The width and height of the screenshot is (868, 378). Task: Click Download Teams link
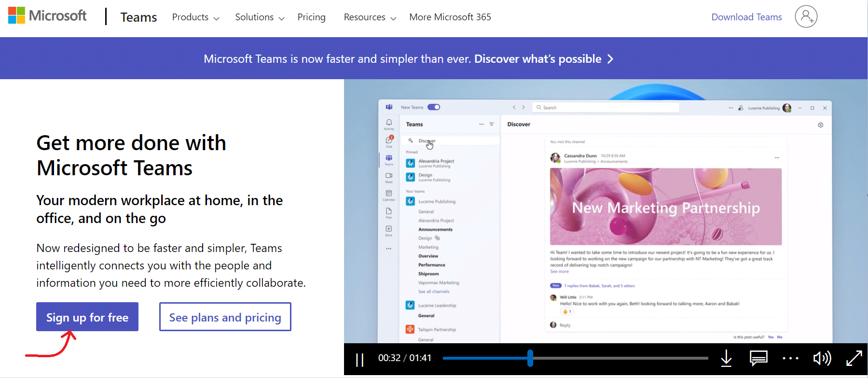[746, 17]
